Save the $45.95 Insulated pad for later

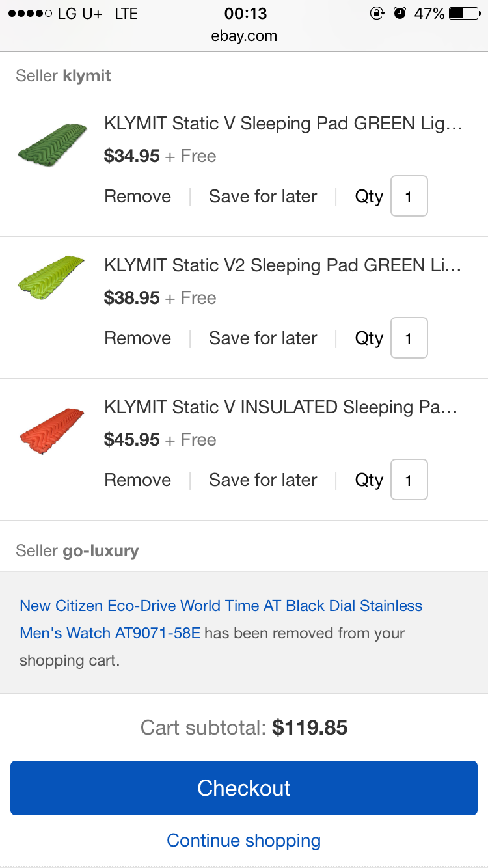tap(263, 480)
